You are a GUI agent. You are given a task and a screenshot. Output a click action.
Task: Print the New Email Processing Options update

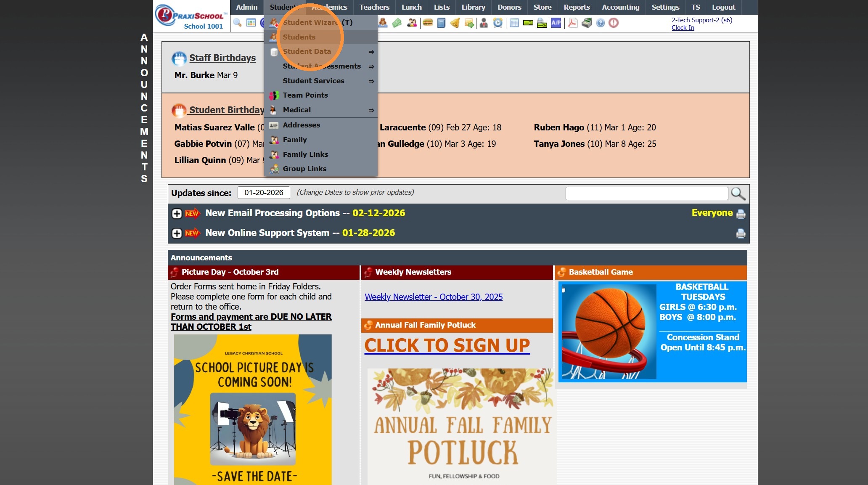pos(741,214)
